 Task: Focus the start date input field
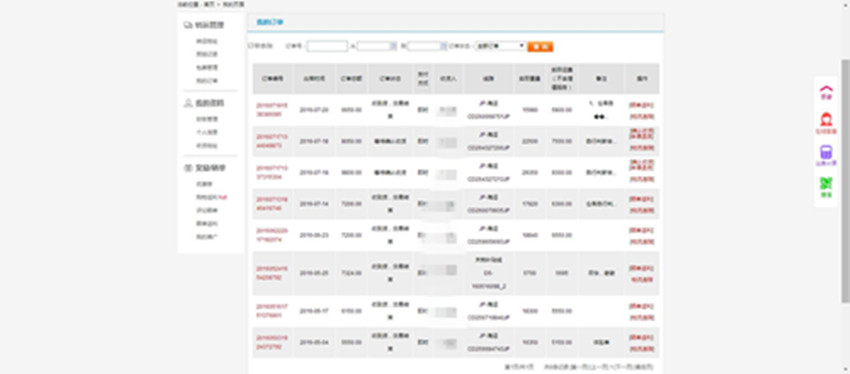click(x=377, y=46)
